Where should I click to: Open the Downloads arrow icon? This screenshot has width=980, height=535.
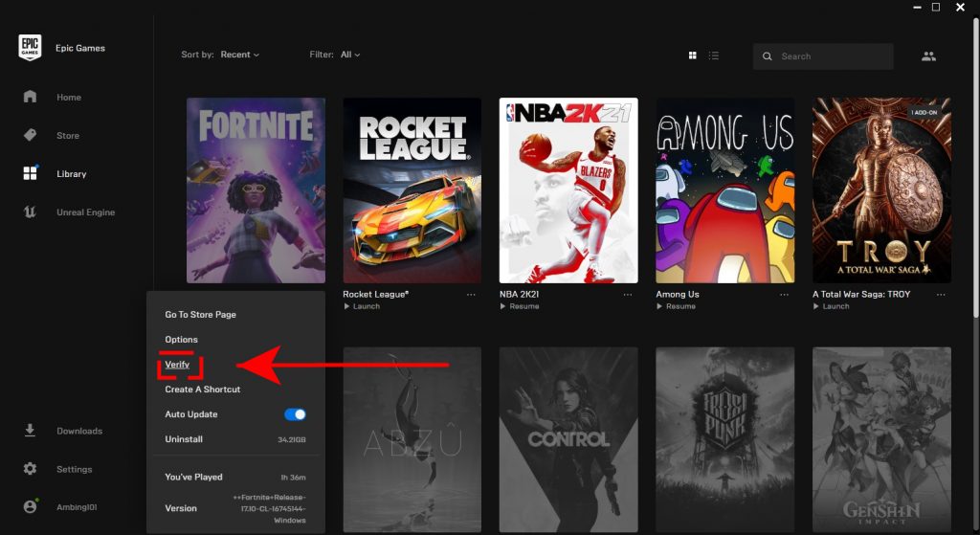pos(30,431)
